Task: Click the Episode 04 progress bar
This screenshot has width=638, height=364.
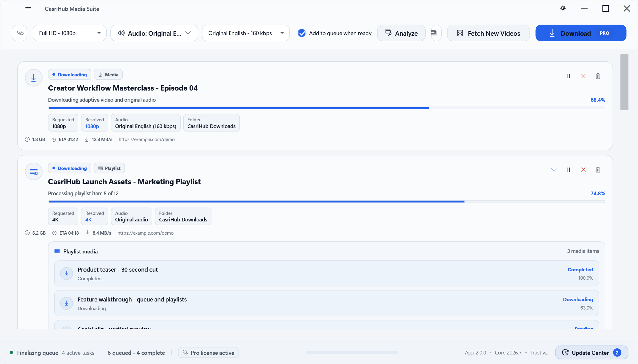Action: pos(327,108)
